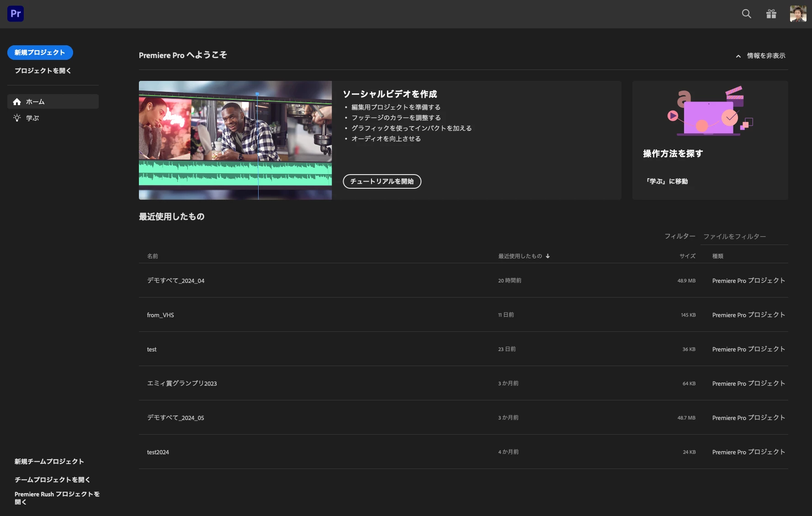This screenshot has width=812, height=516.
Task: Click the social video tutorial thumbnail
Action: [x=235, y=140]
